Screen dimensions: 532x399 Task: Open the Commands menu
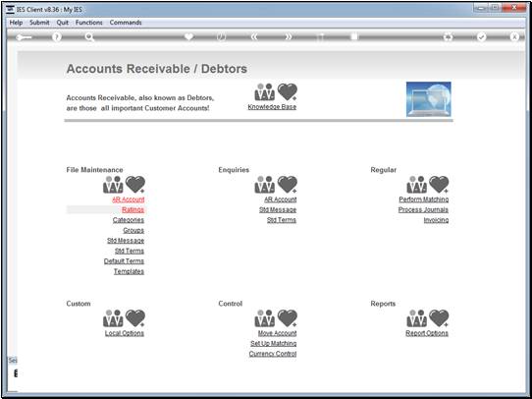(x=126, y=23)
